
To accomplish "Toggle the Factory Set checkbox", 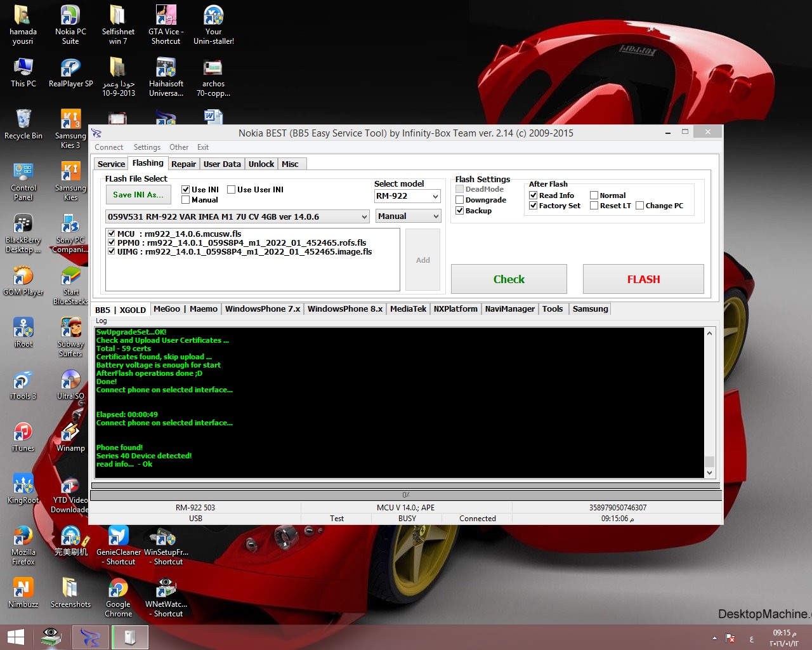I will coord(534,206).
